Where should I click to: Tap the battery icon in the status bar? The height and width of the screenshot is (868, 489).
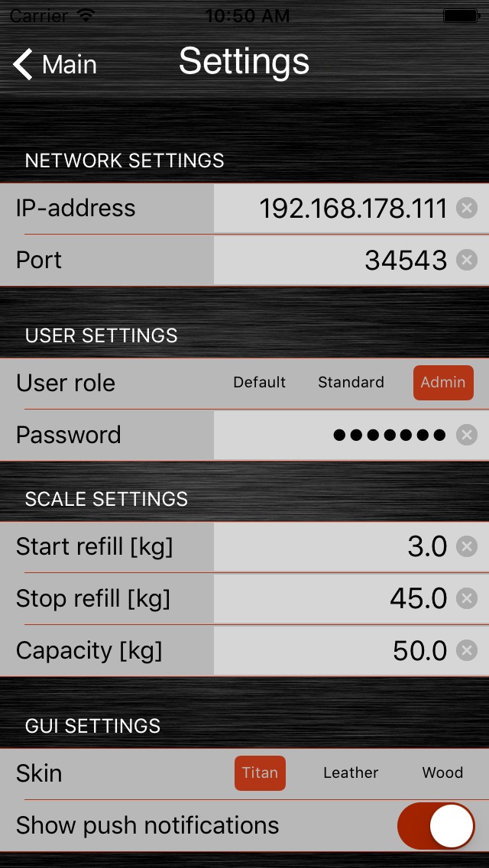click(461, 15)
